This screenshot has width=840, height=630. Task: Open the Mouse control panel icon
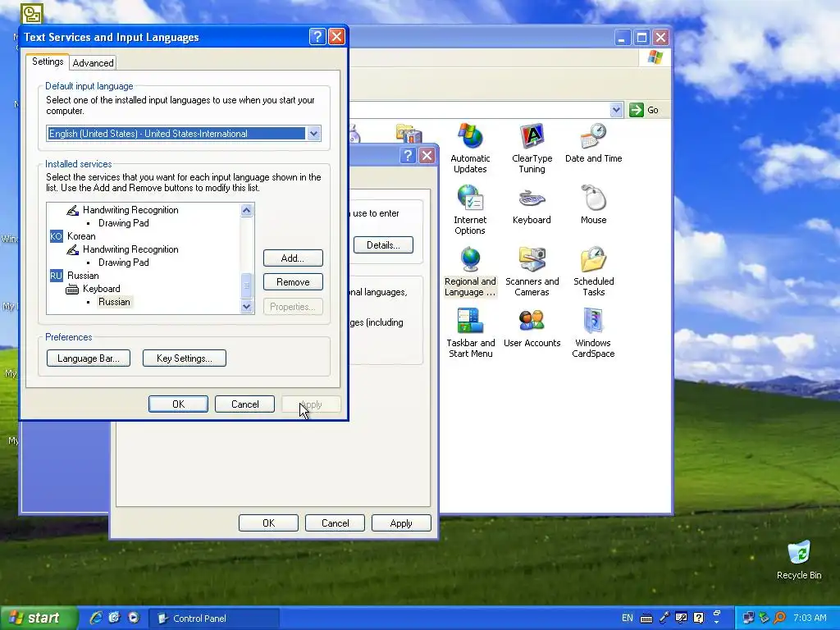pos(593,204)
